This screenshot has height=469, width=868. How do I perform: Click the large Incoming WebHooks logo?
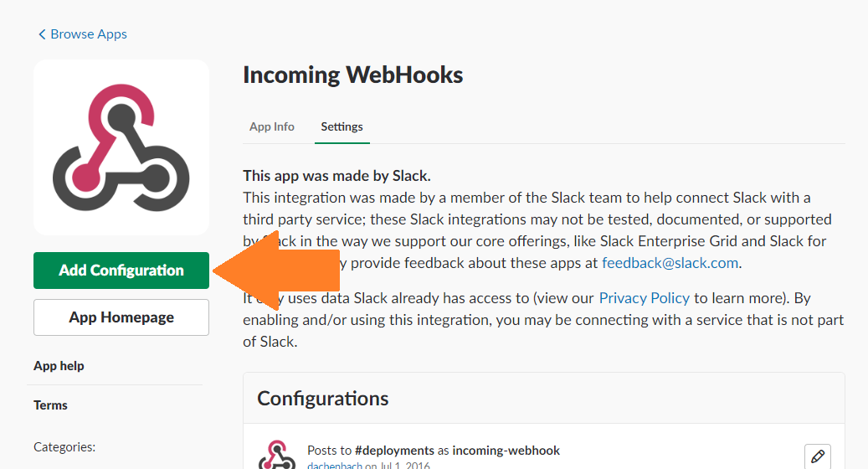[121, 147]
